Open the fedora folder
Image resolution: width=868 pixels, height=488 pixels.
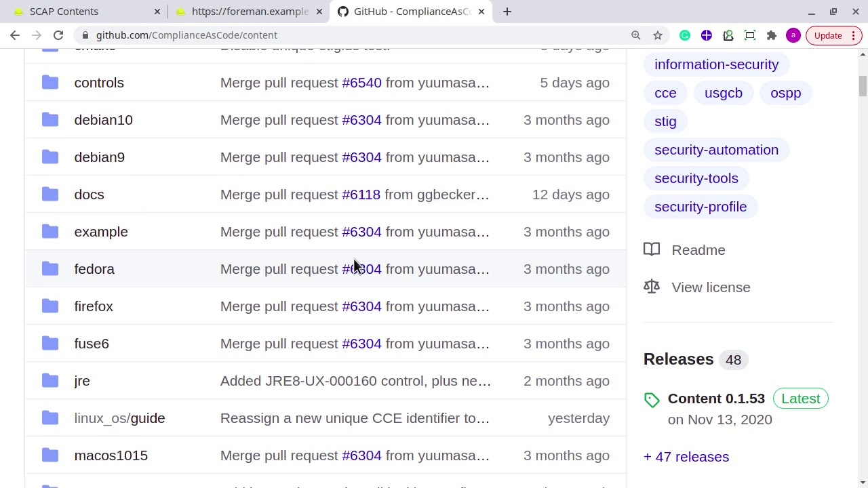(x=94, y=269)
